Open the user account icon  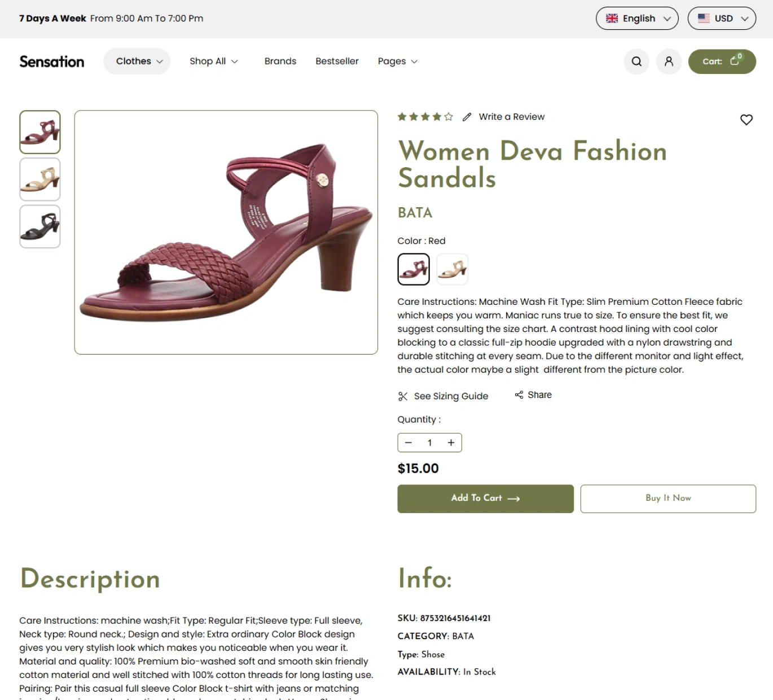pos(669,61)
